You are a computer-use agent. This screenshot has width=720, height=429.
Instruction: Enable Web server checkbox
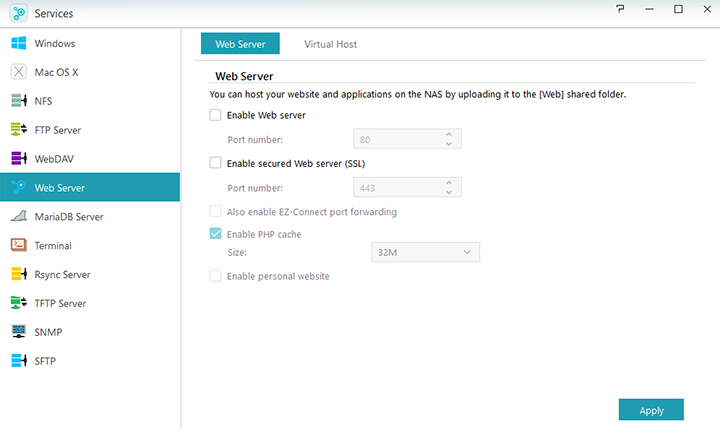point(215,115)
